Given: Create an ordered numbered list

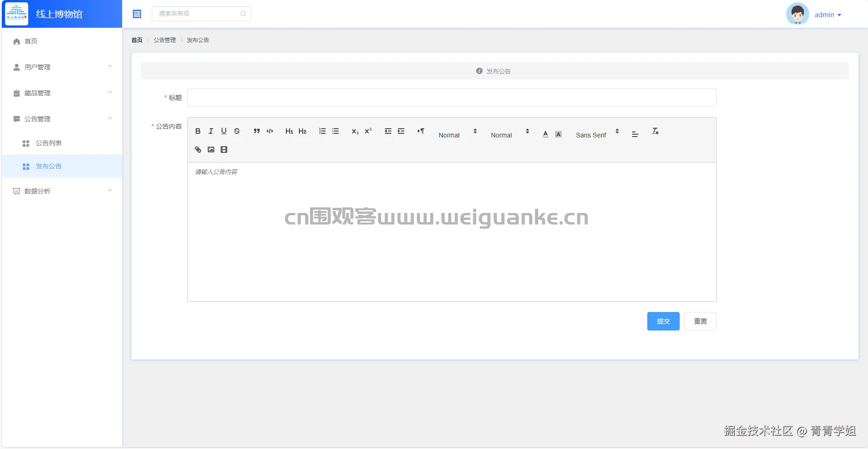Looking at the screenshot, I should pyautogui.click(x=322, y=131).
